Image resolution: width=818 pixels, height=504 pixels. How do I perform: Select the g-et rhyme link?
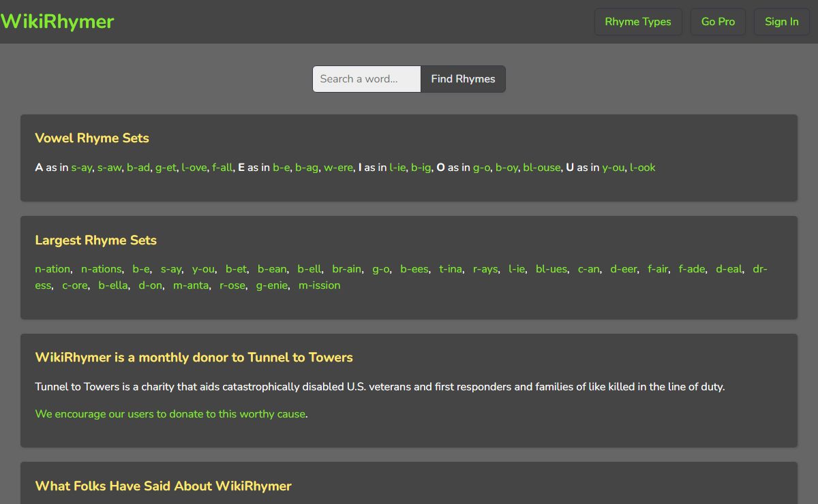(166, 168)
